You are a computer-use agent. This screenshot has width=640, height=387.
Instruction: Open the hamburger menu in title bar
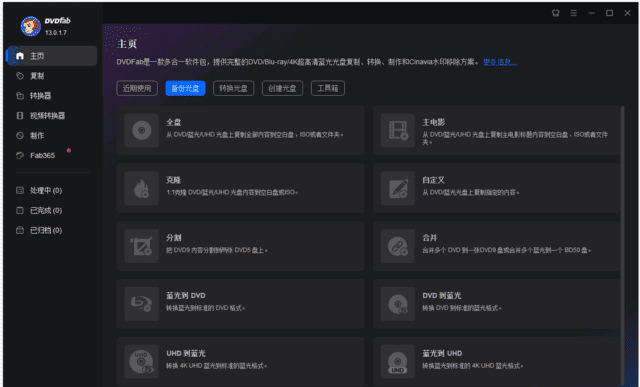click(573, 13)
